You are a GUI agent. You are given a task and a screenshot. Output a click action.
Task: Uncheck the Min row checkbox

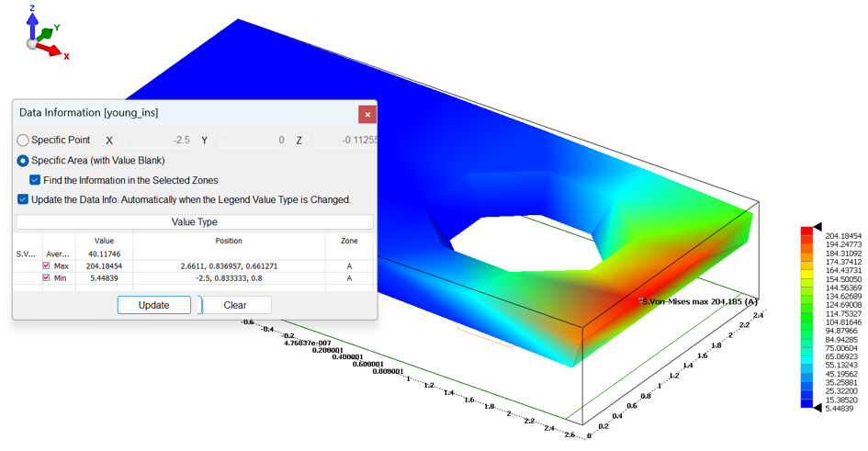coord(47,278)
